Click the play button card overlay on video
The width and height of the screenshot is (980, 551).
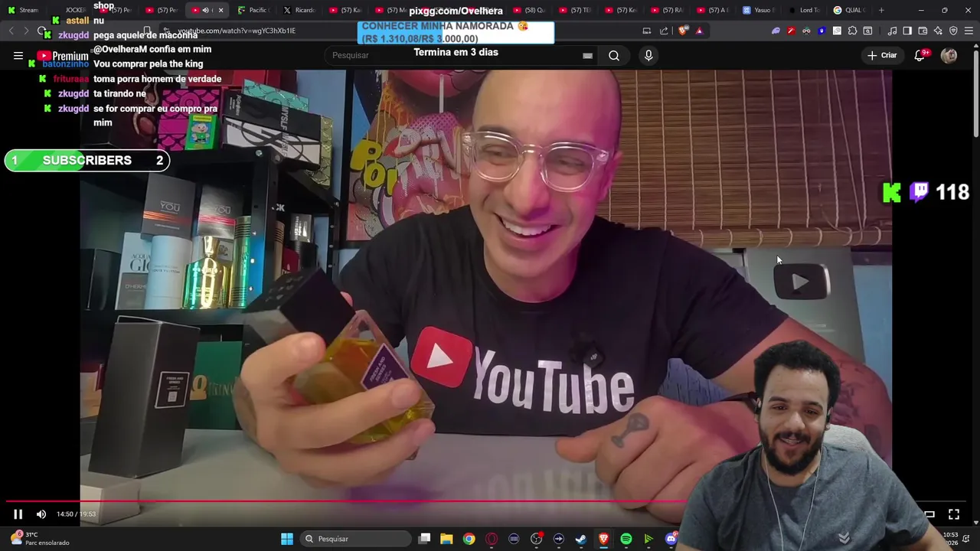pyautogui.click(x=801, y=282)
